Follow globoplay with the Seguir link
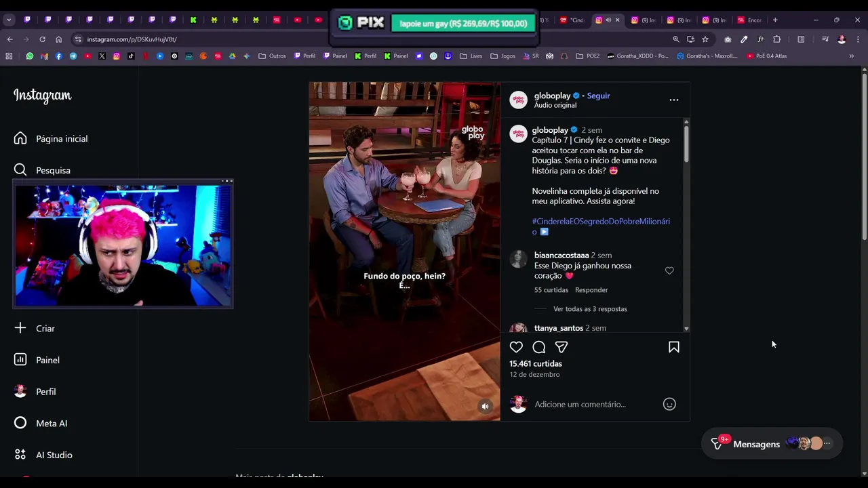 point(598,96)
